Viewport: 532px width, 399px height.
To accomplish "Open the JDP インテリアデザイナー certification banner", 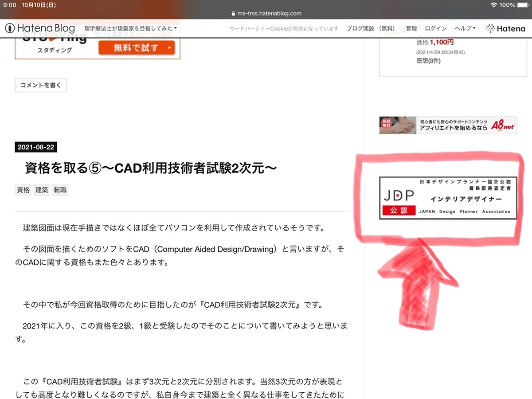I will [x=448, y=198].
